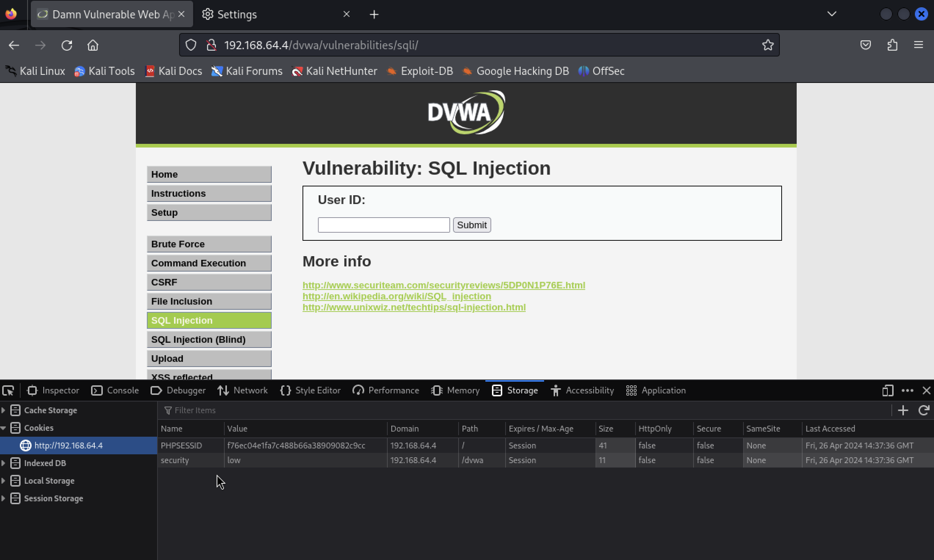Open the Firefox hamburger application menu
This screenshot has width=934, height=560.
(x=919, y=45)
